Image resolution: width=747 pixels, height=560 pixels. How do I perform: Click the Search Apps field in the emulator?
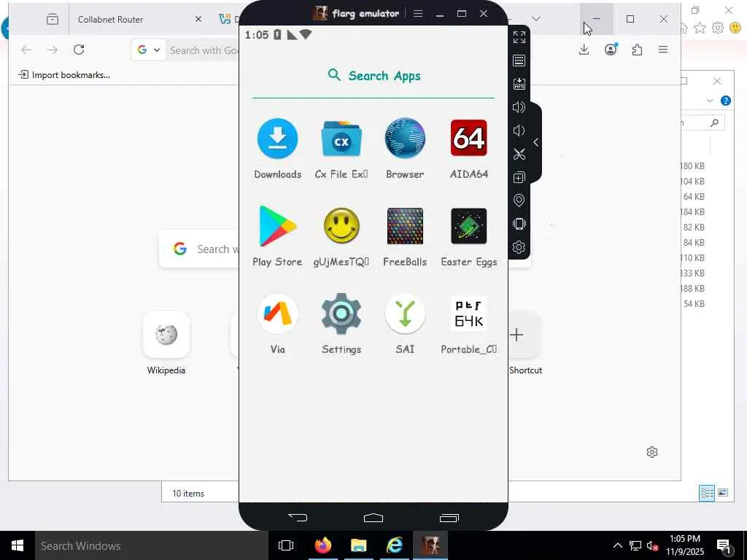pyautogui.click(x=373, y=76)
